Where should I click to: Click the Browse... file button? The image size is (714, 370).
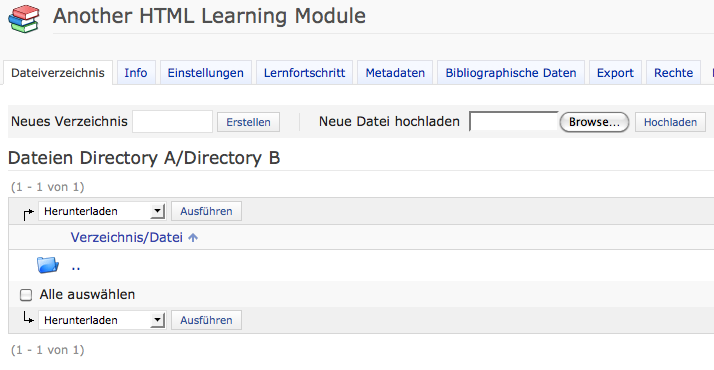[x=594, y=122]
